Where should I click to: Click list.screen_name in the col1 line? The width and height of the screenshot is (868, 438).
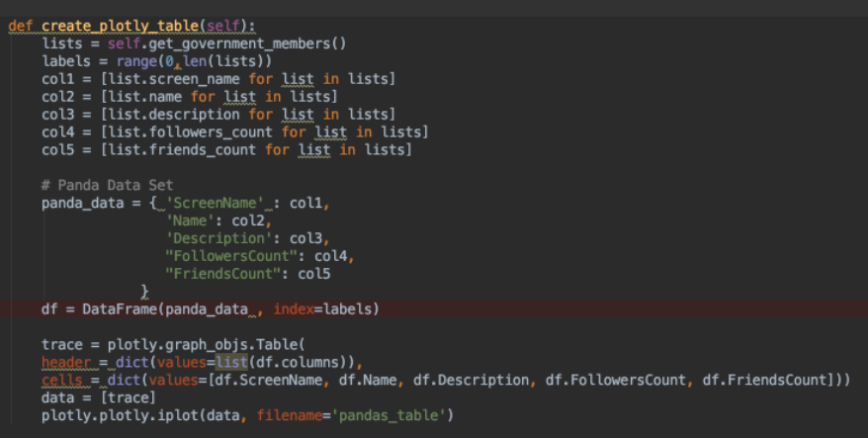tap(162, 78)
